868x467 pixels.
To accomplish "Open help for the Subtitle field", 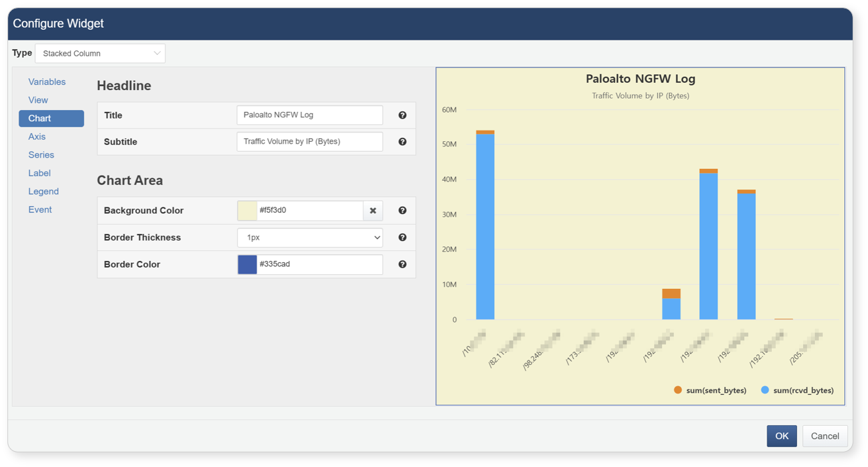I will pyautogui.click(x=402, y=142).
